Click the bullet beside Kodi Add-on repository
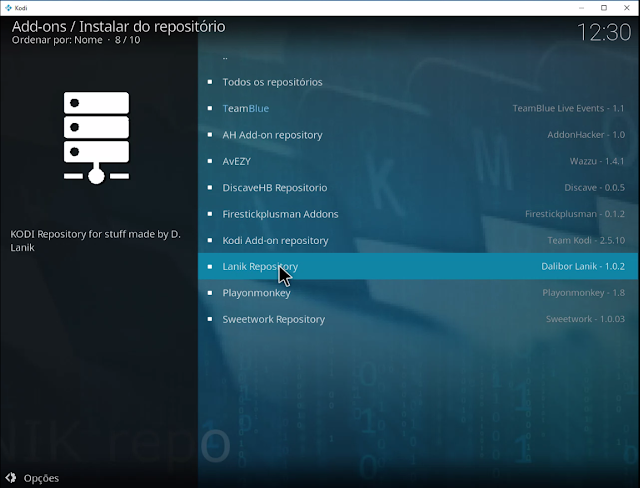The height and width of the screenshot is (488, 640). 210,240
